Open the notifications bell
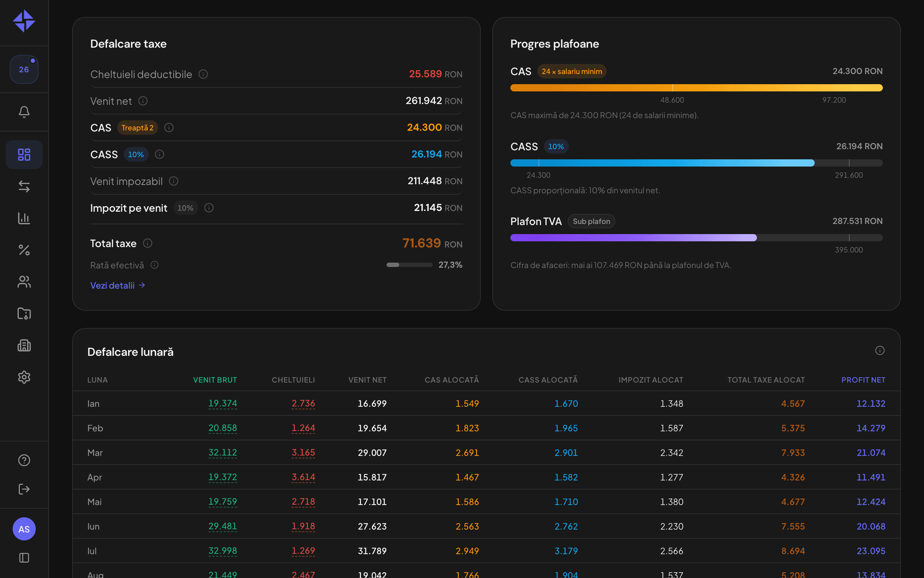The width and height of the screenshot is (924, 578). (x=24, y=112)
